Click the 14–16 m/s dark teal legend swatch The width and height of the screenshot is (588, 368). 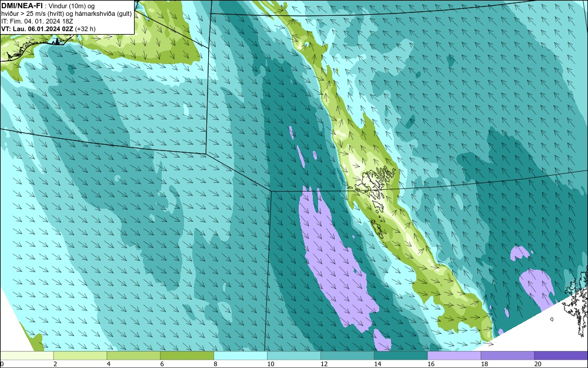pyautogui.click(x=401, y=355)
